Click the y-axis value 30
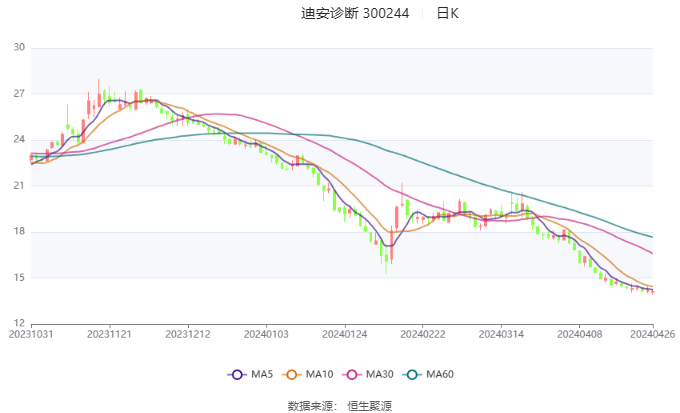This screenshot has width=680, height=413. [x=19, y=47]
